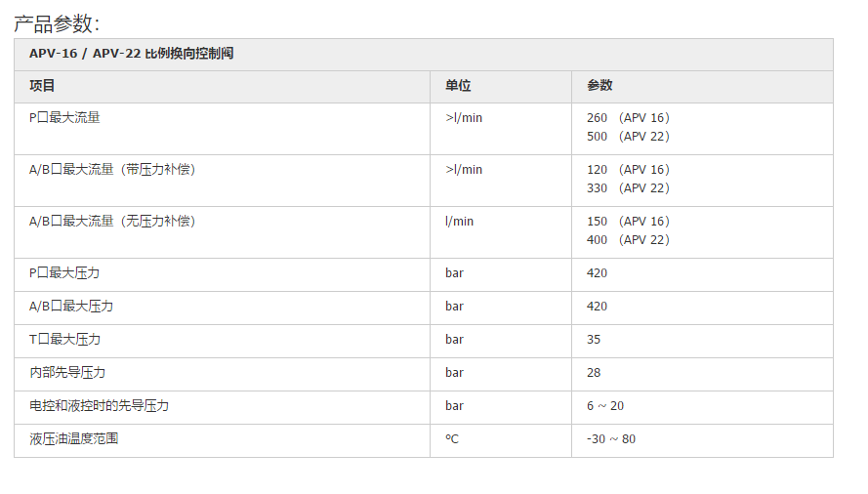Select the A/B口最大流量(无压力补偿) row label
Viewport: 868px width, 494px height.
(x=112, y=222)
